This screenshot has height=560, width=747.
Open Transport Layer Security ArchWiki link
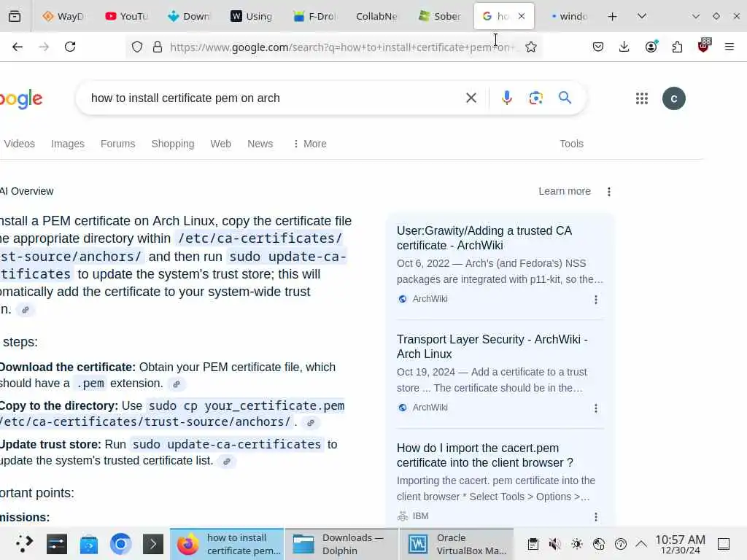tap(492, 346)
